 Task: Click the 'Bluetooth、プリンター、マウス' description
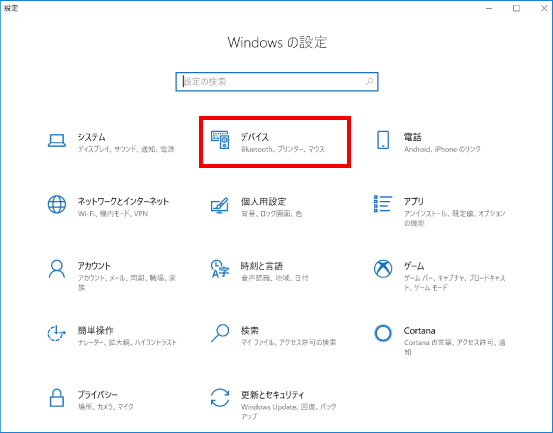283,149
